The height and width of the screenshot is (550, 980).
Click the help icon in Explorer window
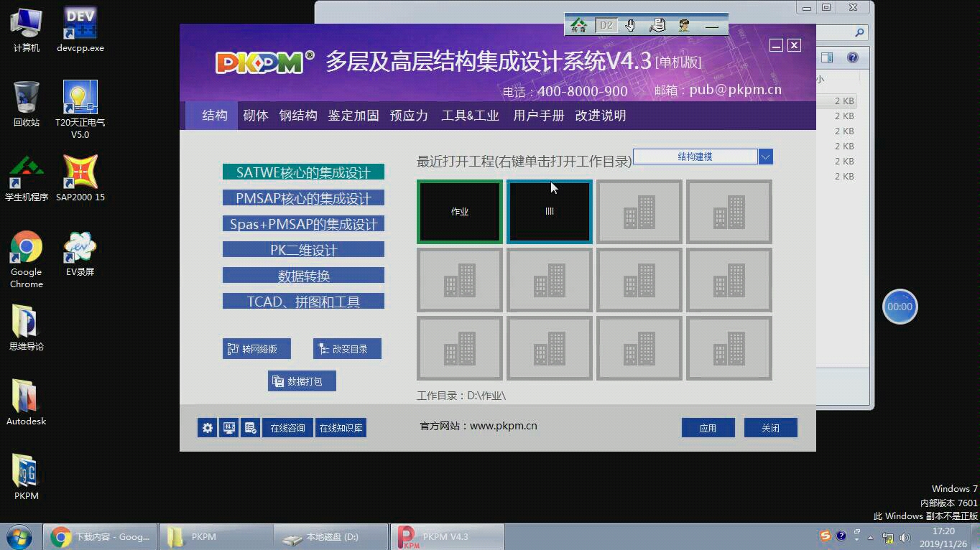852,57
